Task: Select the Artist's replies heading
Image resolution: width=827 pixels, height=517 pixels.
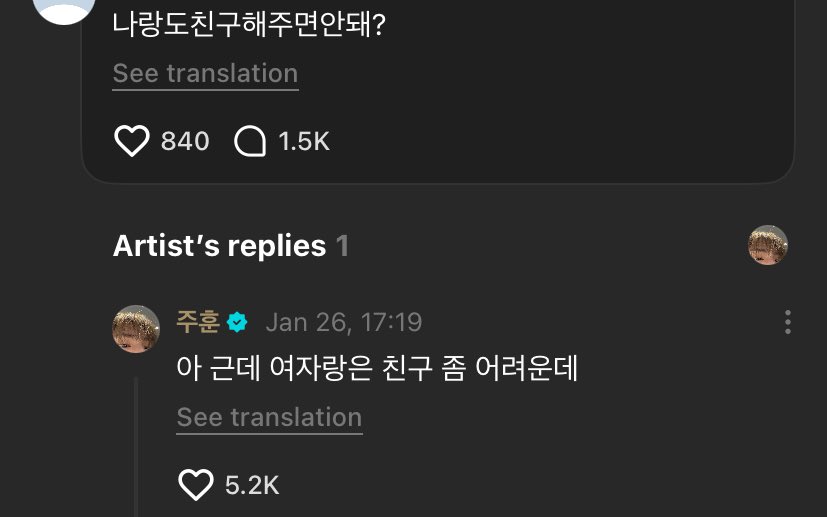Action: click(219, 246)
